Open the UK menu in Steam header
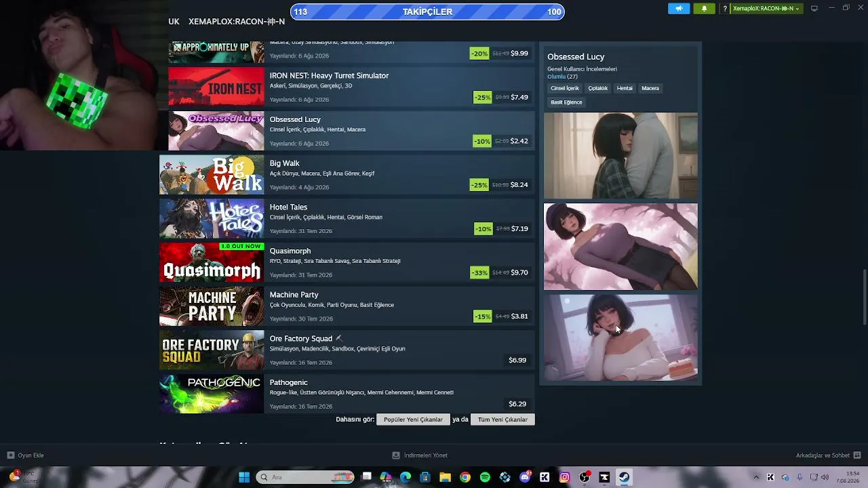 pos(174,21)
